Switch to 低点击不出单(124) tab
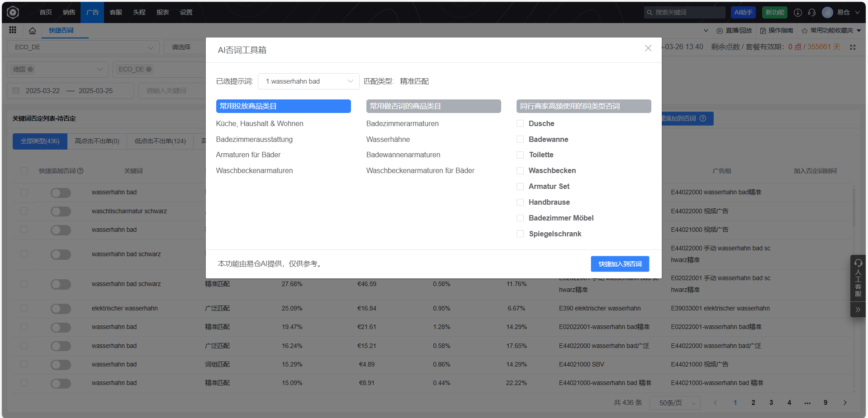Viewport: 868px width, 418px height. [160, 141]
